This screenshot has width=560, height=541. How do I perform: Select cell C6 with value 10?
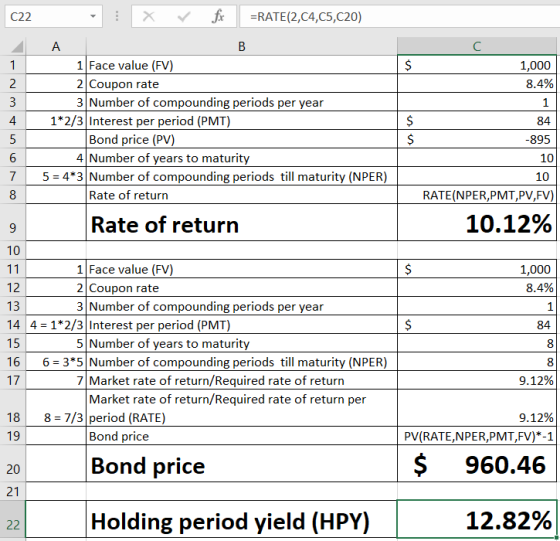pyautogui.click(x=477, y=158)
